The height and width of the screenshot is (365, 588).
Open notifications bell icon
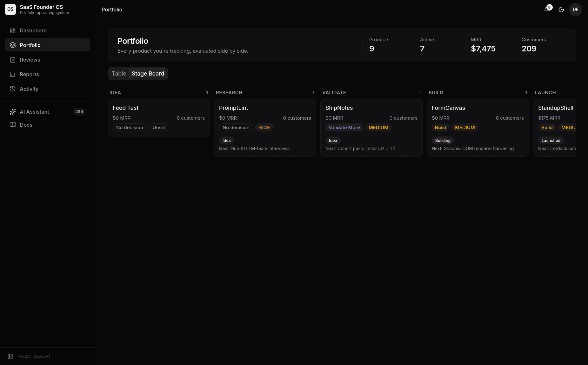click(x=547, y=10)
